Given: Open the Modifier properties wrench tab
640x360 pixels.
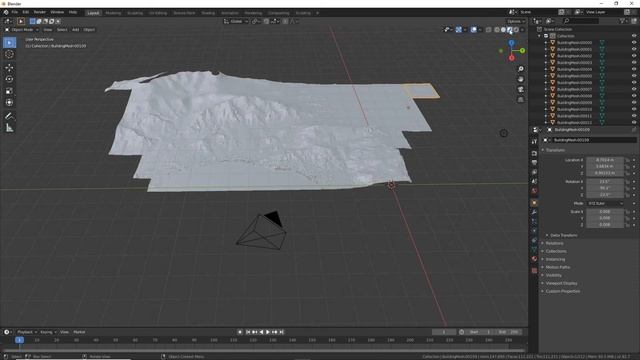Looking at the screenshot, I should point(534,212).
